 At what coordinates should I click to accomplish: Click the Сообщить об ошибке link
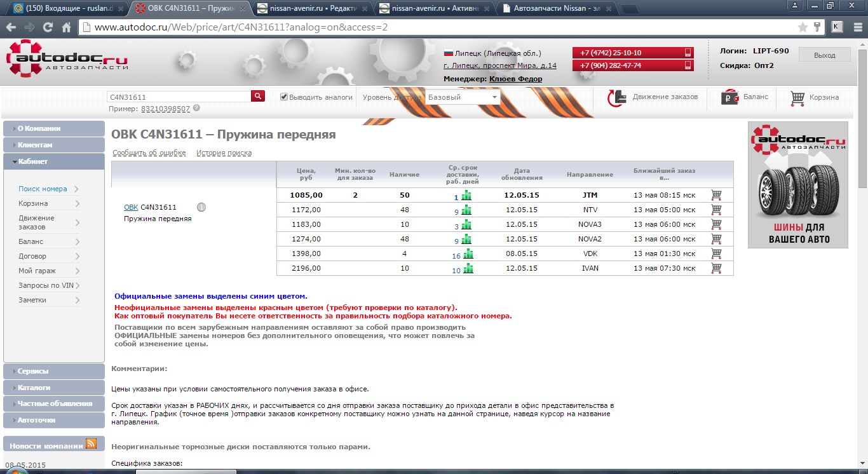[x=149, y=152]
